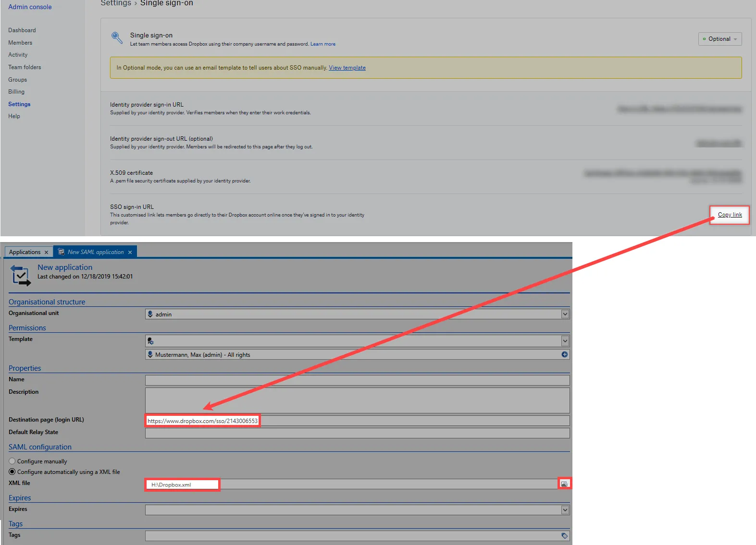Click the SAML configuration section heading
756x545 pixels.
tap(40, 447)
